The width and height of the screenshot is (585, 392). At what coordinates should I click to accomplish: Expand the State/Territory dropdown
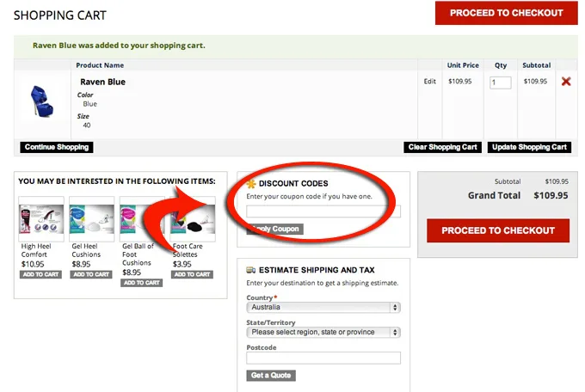[x=323, y=332]
